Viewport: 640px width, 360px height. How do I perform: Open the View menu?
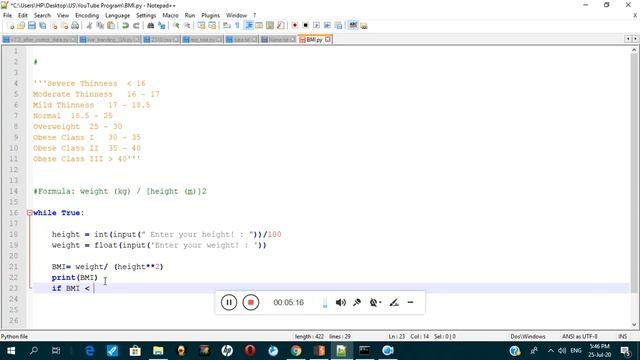coord(63,15)
